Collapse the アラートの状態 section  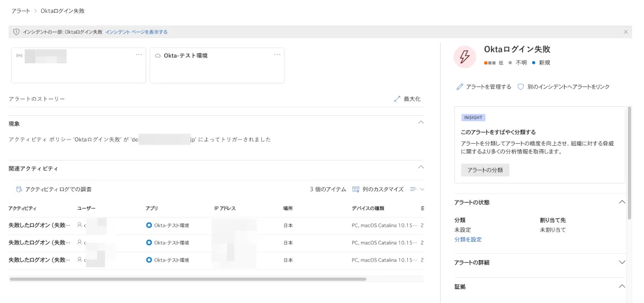tap(622, 202)
